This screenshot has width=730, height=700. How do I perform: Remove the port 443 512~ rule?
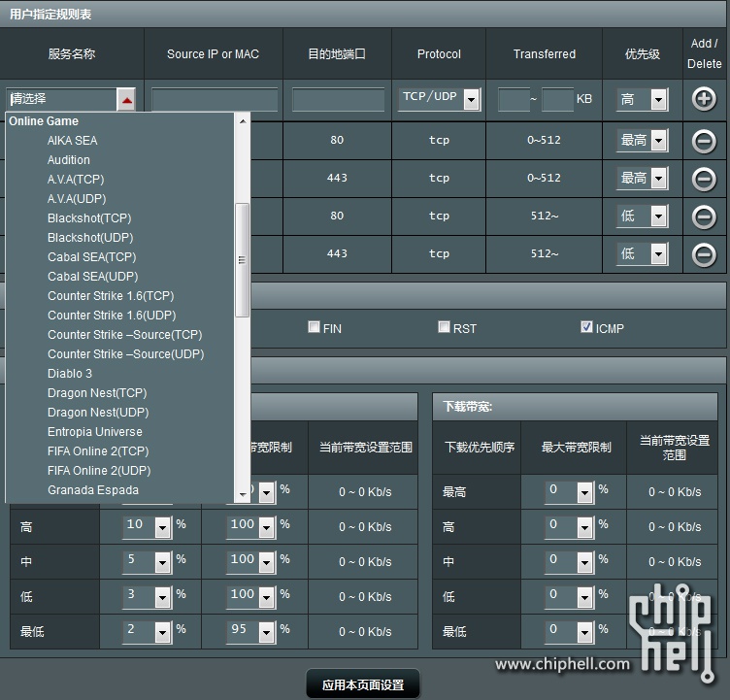click(704, 254)
